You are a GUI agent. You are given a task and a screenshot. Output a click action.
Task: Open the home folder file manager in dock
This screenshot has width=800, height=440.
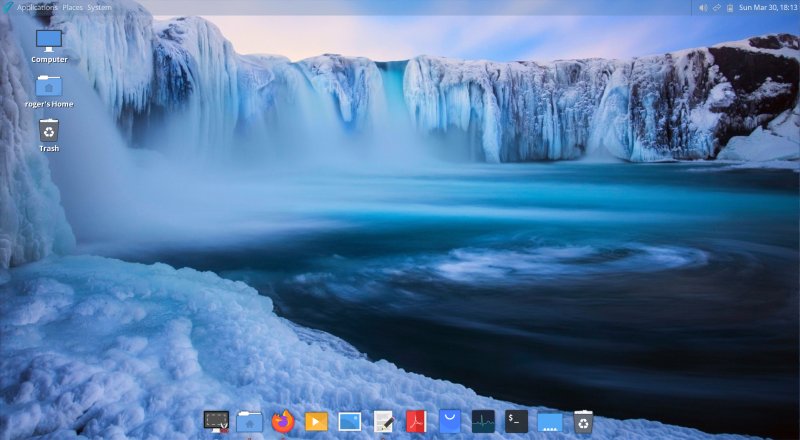[x=250, y=421]
